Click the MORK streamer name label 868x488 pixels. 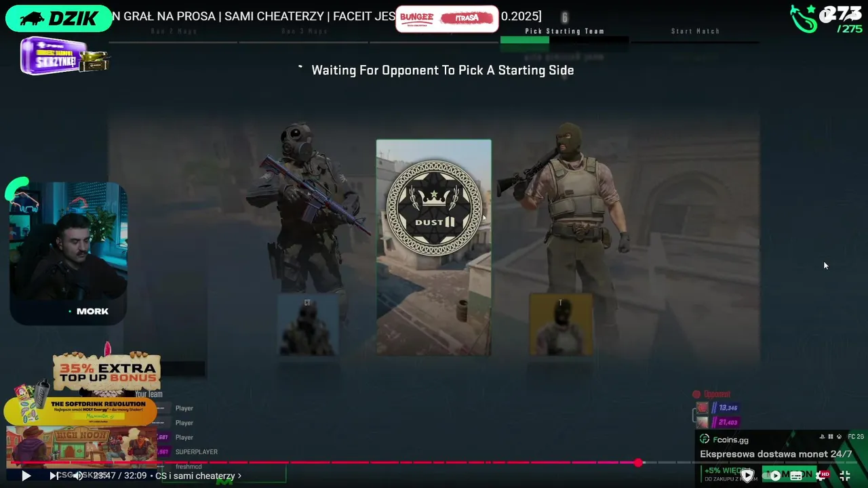click(x=92, y=311)
